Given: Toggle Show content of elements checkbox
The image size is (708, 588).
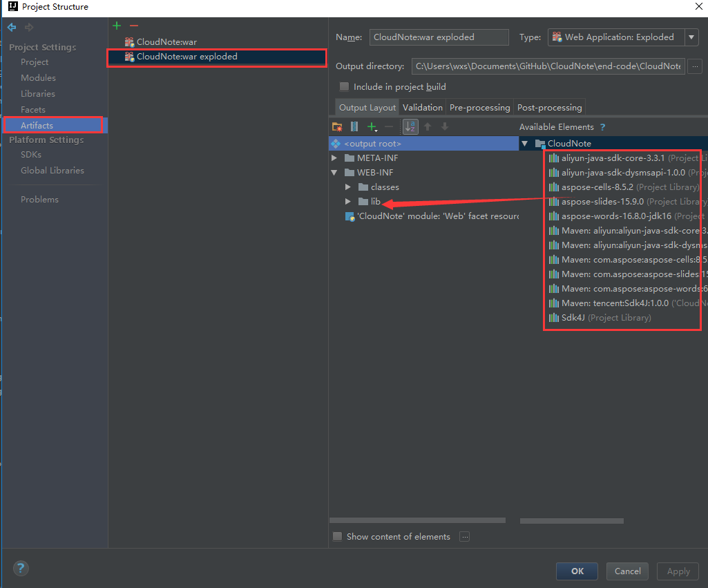Looking at the screenshot, I should coord(337,536).
